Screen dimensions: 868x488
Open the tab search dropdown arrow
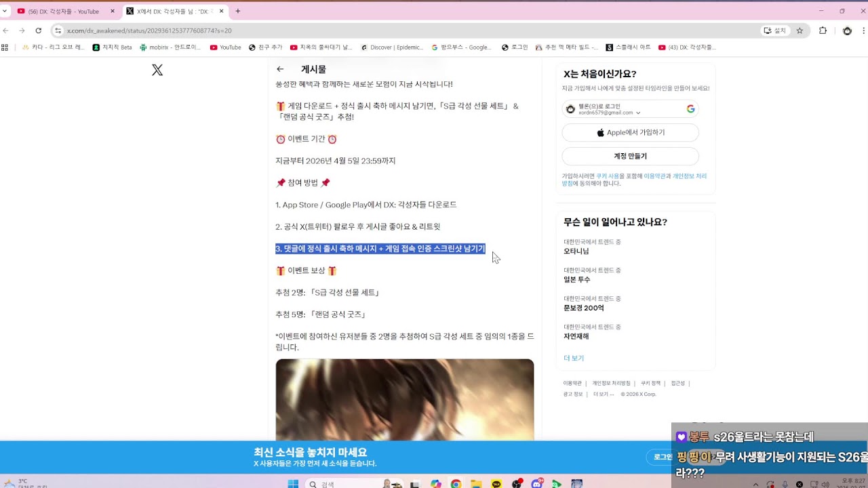click(5, 11)
